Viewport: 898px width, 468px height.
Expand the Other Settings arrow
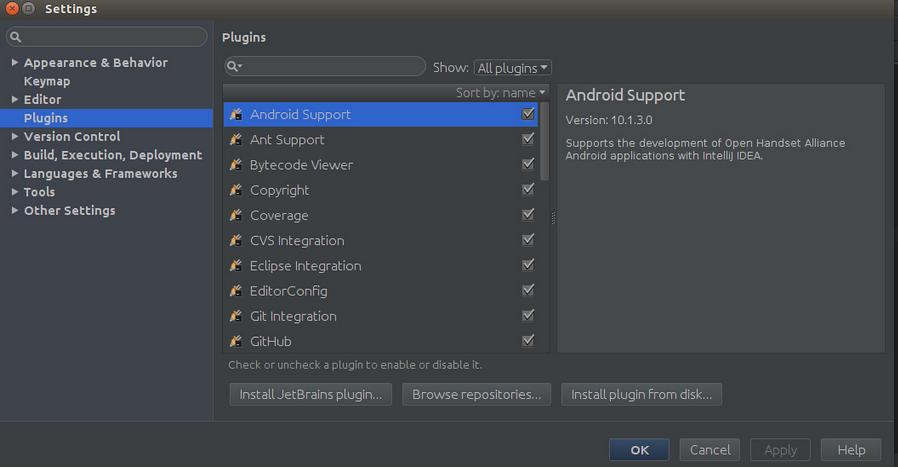(15, 210)
